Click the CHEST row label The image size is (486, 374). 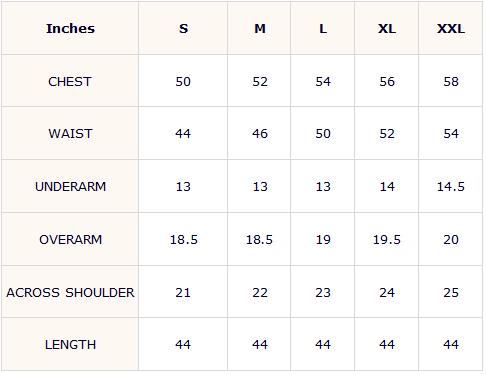[70, 82]
